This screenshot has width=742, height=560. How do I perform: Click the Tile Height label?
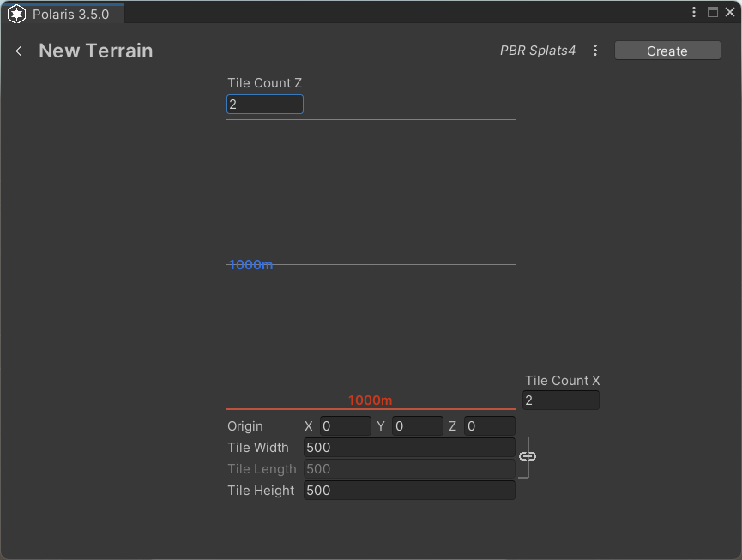point(261,491)
